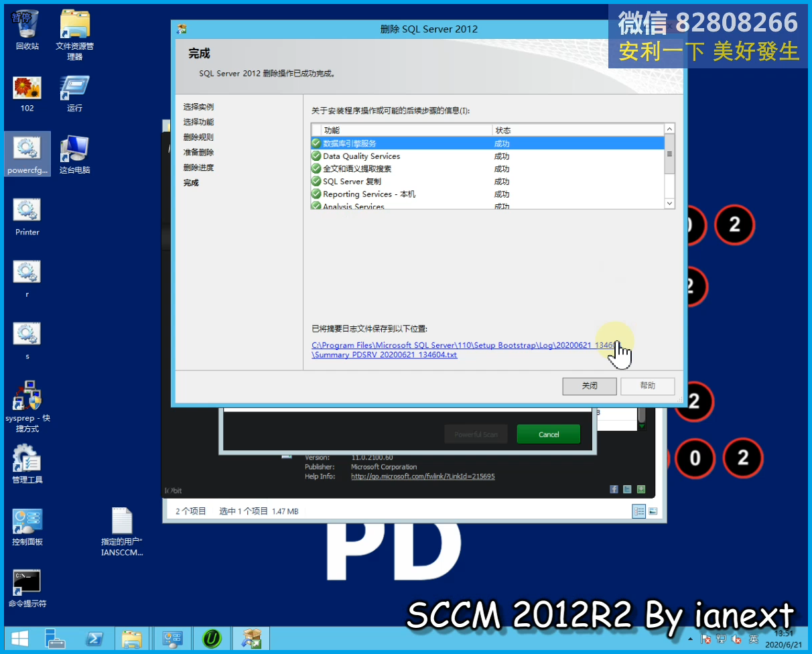This screenshot has width=812, height=654.
Task: Click the 功能 column header
Action: [x=407, y=130]
